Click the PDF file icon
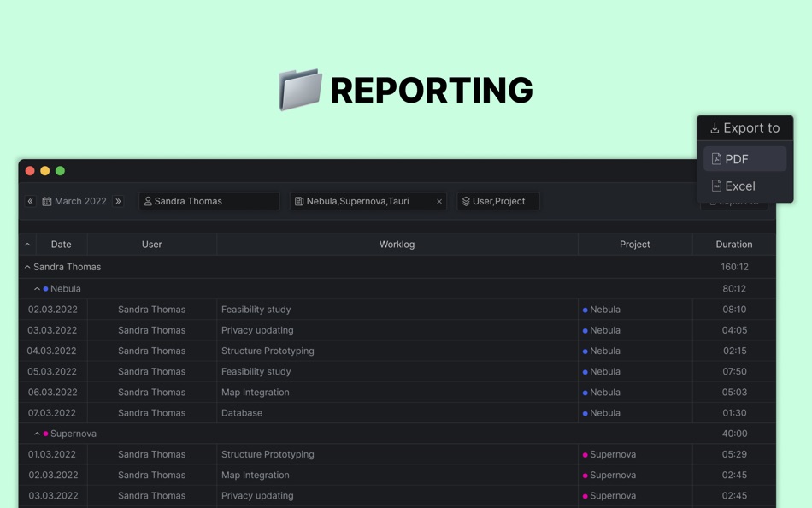 [717, 158]
